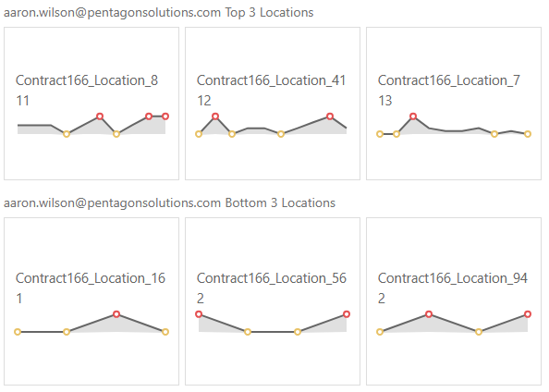
Task: Click the last red marker on Location_94 sparkline
Action: pos(528,314)
